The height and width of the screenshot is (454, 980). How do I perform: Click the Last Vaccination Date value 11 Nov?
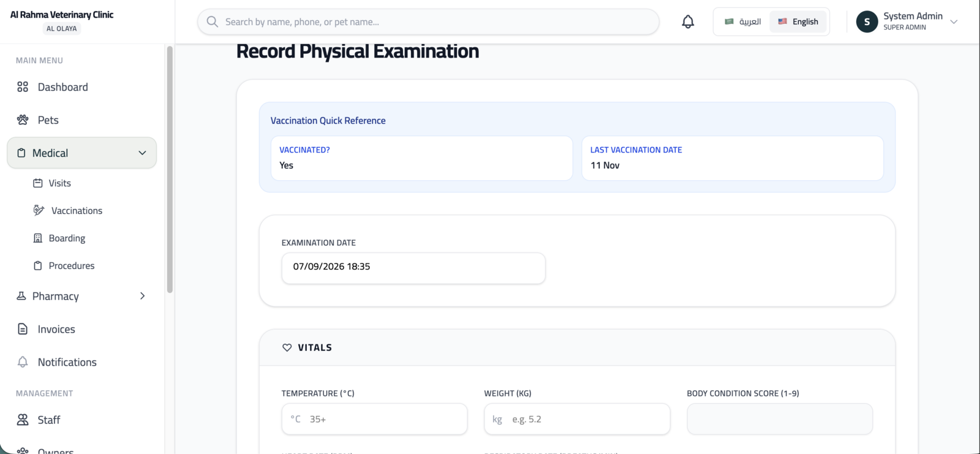click(x=605, y=165)
